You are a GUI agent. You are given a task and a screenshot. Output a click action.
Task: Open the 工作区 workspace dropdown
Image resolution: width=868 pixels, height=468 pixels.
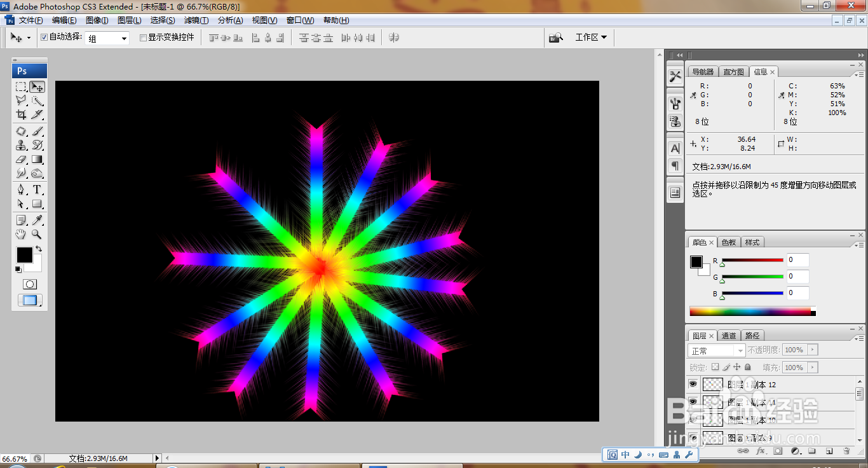(591, 38)
